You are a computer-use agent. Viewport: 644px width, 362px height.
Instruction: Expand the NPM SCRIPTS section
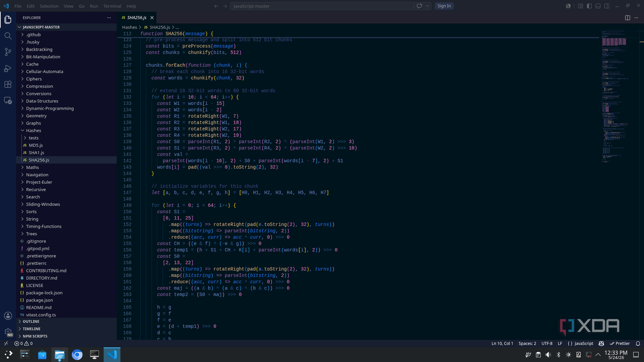click(66, 336)
